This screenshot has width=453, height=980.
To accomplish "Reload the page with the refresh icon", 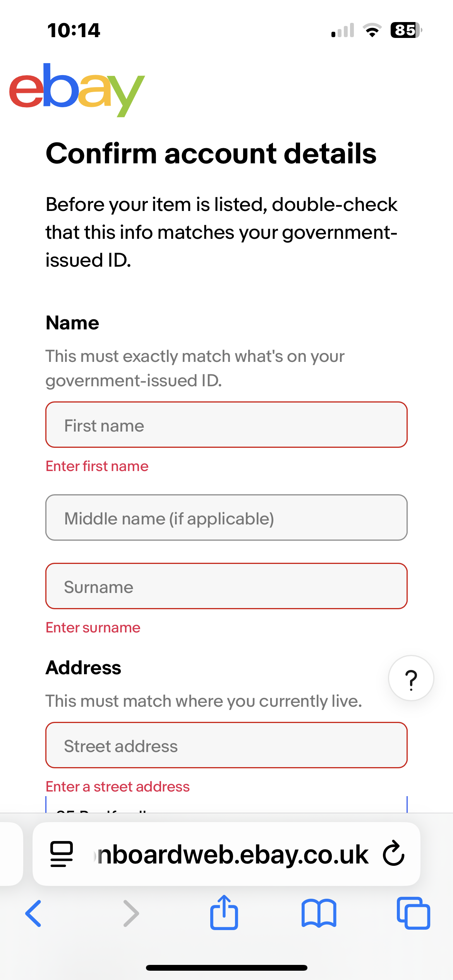I will (393, 853).
